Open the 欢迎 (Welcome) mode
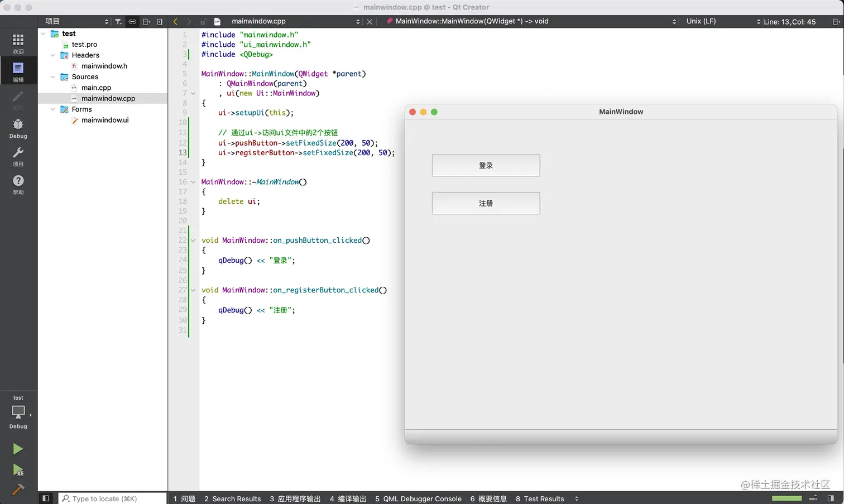 pos(18,44)
